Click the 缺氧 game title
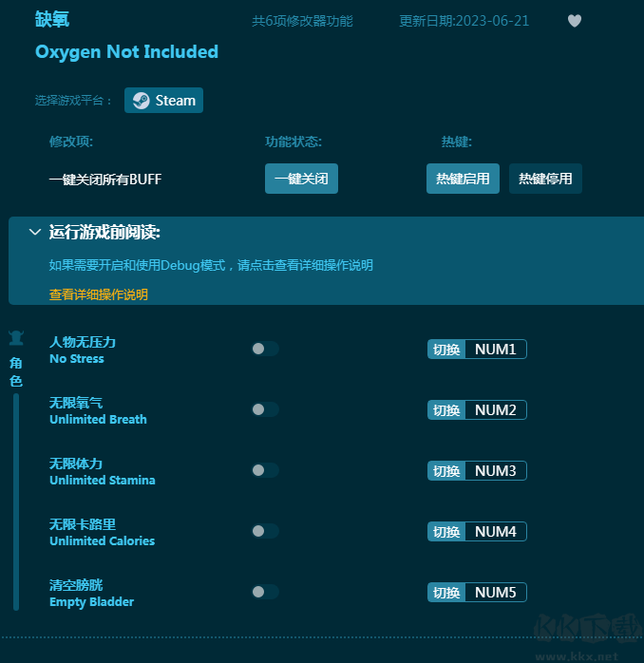The height and width of the screenshot is (663, 644). 52,19
